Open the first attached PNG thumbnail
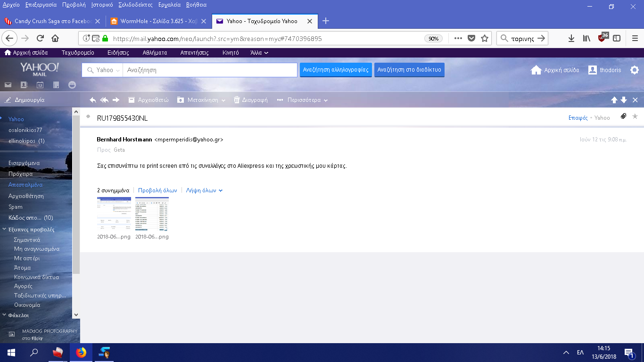The height and width of the screenshot is (362, 644). (114, 214)
